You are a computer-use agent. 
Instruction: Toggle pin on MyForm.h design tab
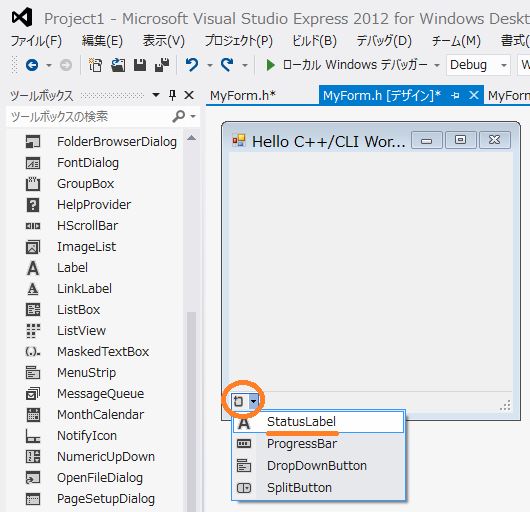[x=455, y=96]
